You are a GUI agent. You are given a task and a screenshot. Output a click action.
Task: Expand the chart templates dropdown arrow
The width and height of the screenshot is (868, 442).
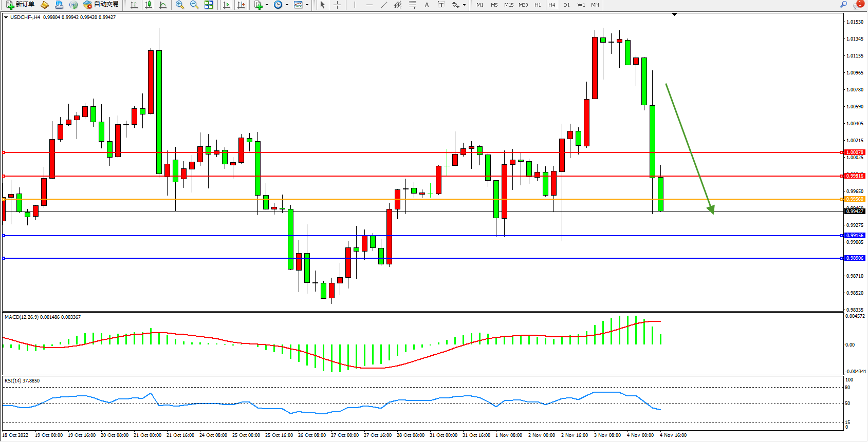click(307, 5)
